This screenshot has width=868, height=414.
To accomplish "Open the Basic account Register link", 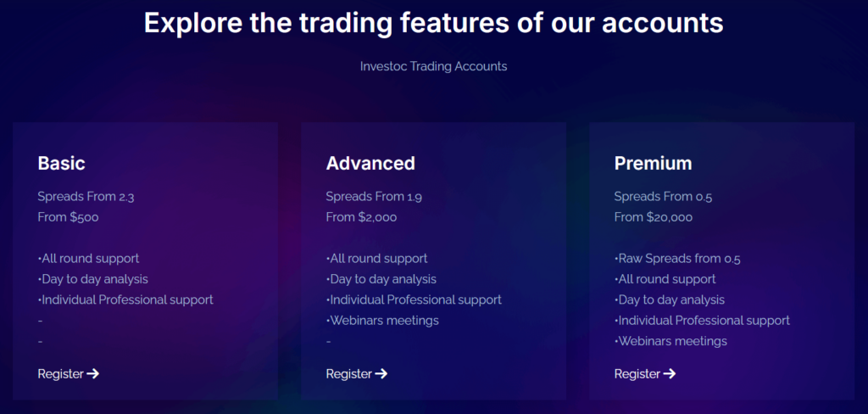I will coord(61,374).
